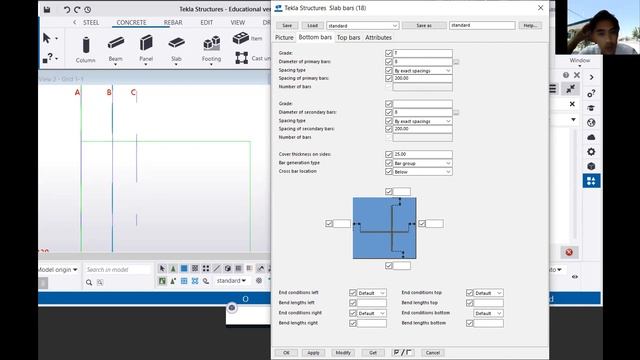Image resolution: width=640 pixels, height=360 pixels.
Task: Click the Undo arrow icon
Action: [x=67, y=9]
